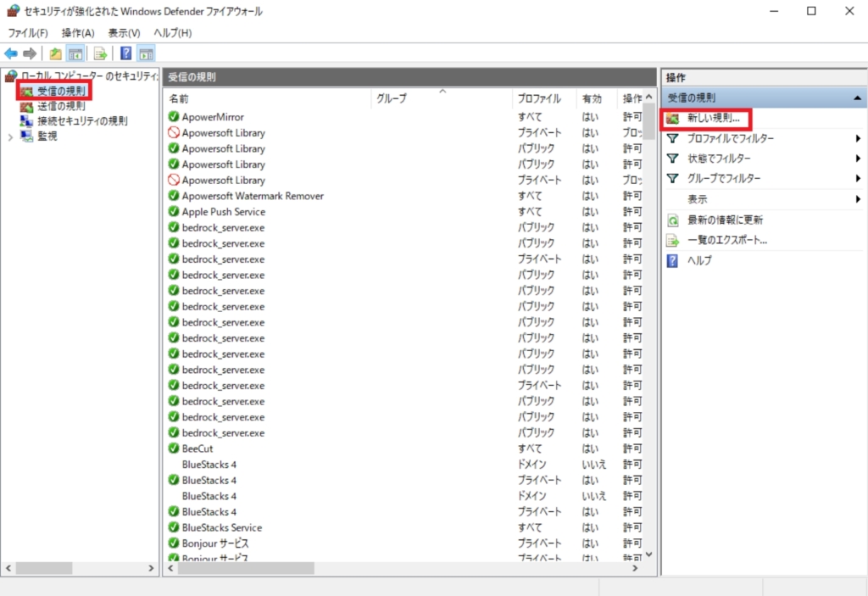Click 最新の情報に更新 action

tap(726, 220)
